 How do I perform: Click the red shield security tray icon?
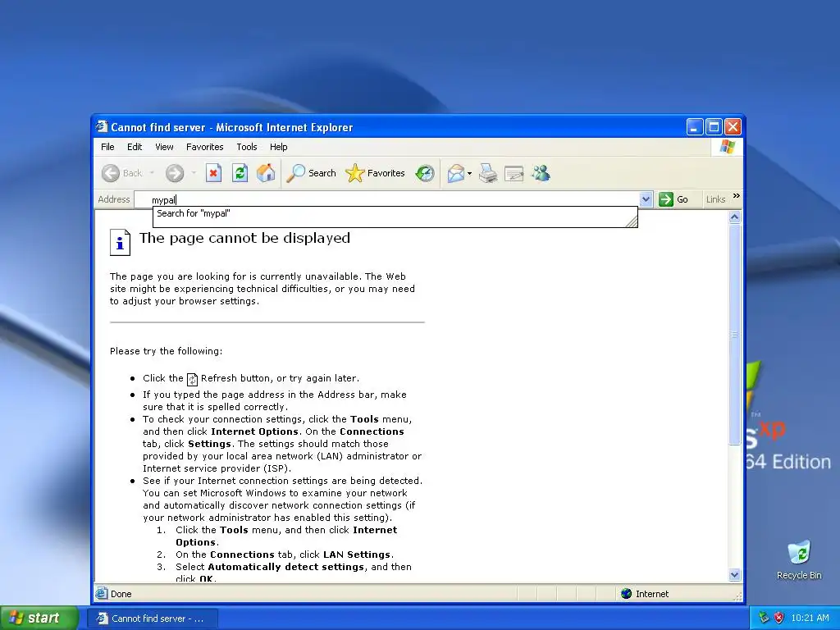point(779,618)
